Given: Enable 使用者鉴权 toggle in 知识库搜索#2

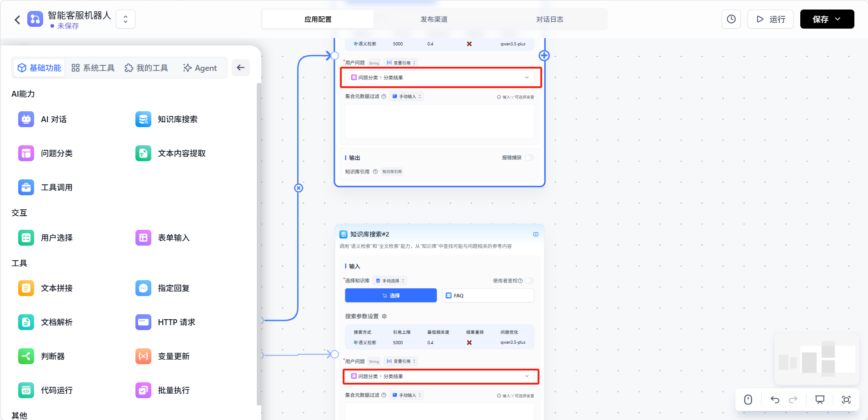Looking at the screenshot, I should tap(529, 281).
